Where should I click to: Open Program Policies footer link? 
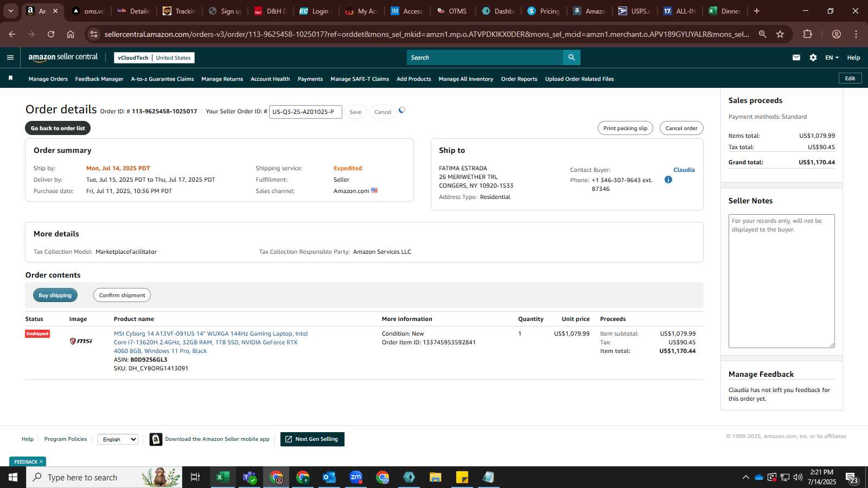pos(66,439)
